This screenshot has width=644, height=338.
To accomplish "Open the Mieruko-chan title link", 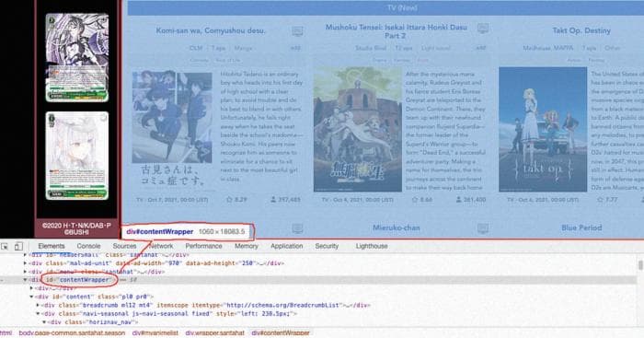I will point(396,227).
